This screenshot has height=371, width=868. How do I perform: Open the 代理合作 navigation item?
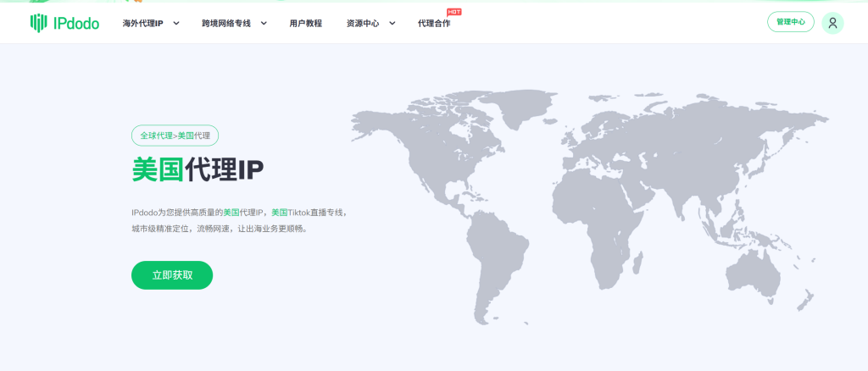pos(434,23)
